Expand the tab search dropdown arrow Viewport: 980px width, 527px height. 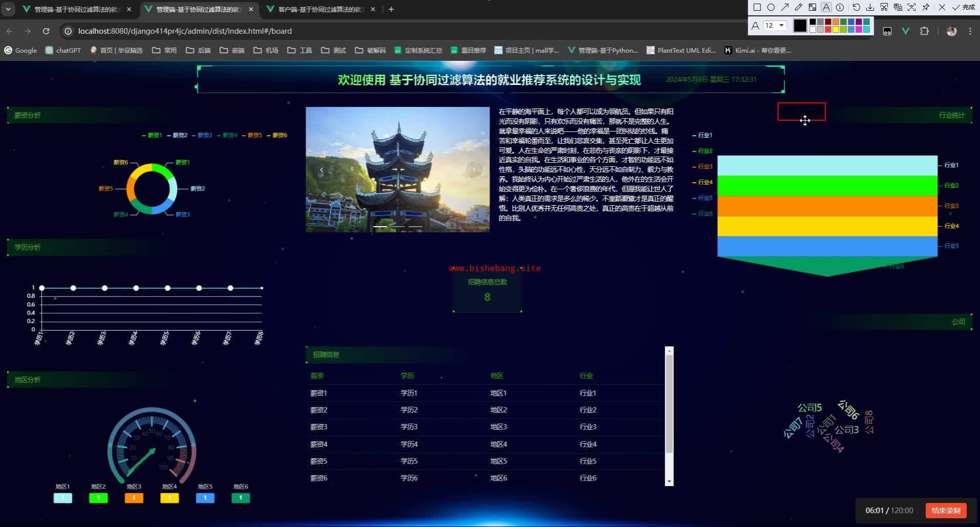click(x=8, y=9)
